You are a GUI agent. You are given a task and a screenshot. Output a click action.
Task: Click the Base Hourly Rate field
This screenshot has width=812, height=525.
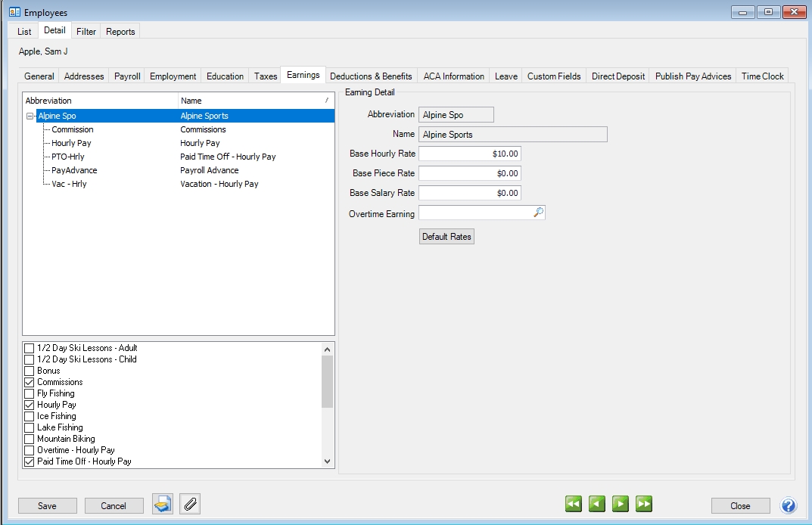(469, 154)
